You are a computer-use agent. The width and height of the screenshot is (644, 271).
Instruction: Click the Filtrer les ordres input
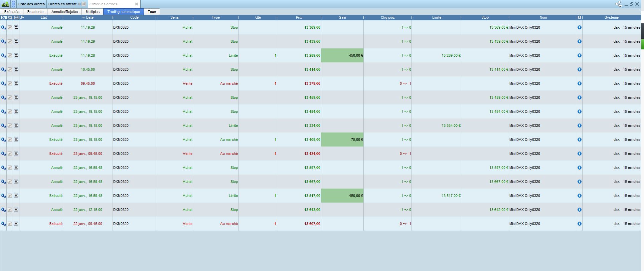pos(111,4)
